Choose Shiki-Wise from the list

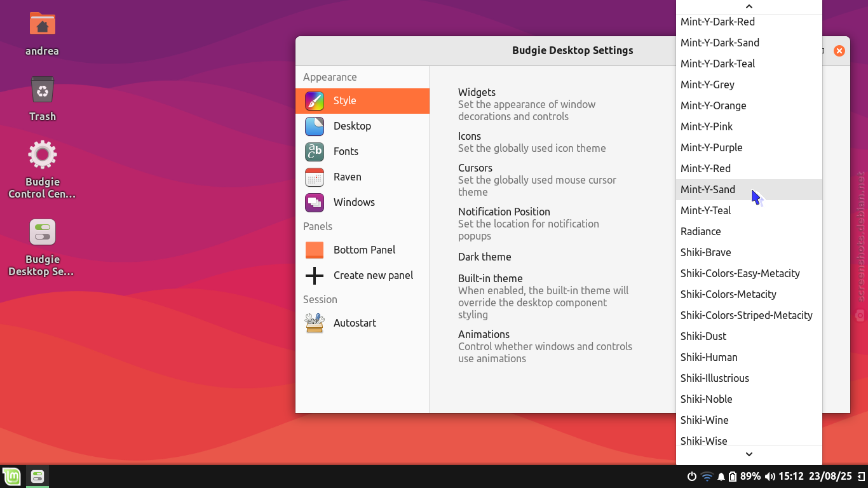click(749, 439)
